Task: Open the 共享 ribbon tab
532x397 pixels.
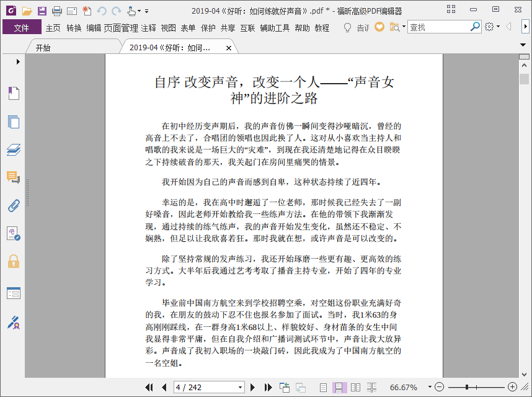Action: pyautogui.click(x=228, y=28)
